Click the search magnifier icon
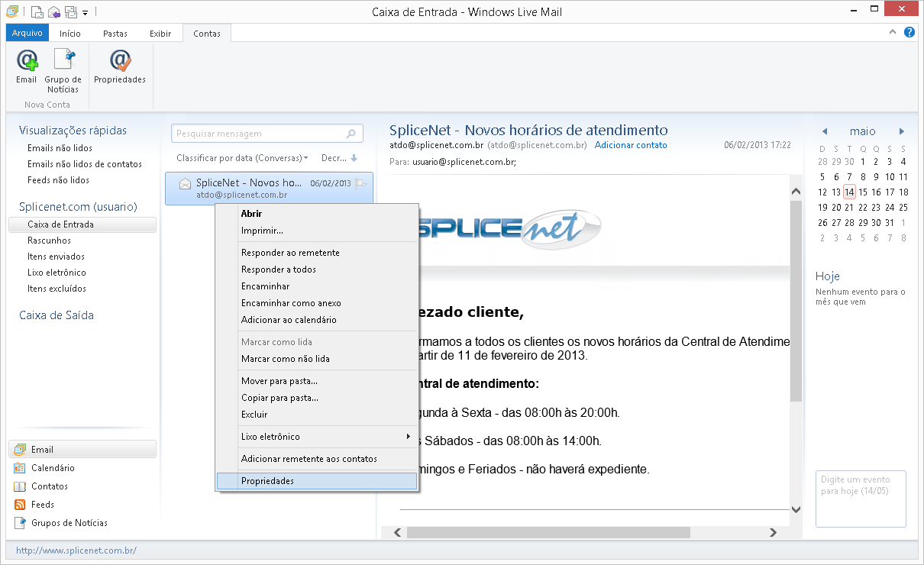This screenshot has width=924, height=565. click(x=351, y=134)
